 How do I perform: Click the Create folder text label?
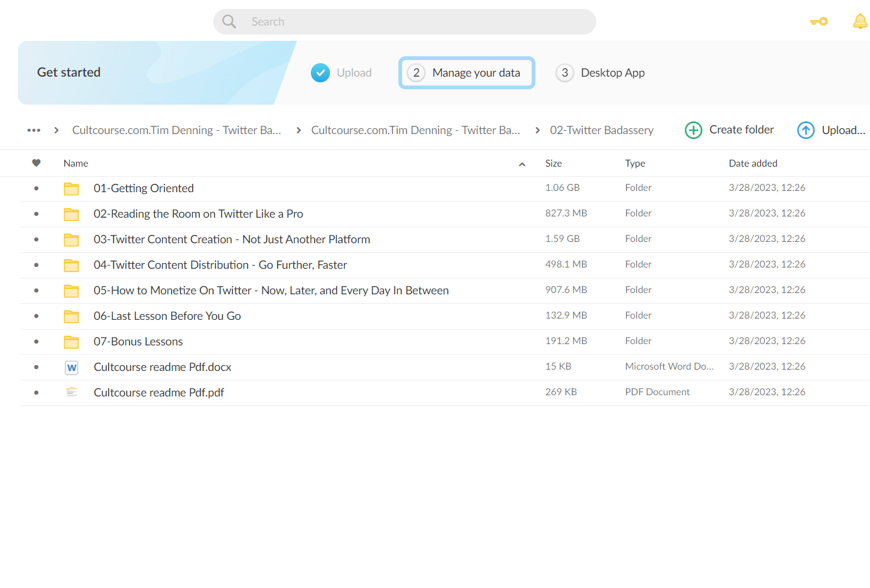coord(742,130)
